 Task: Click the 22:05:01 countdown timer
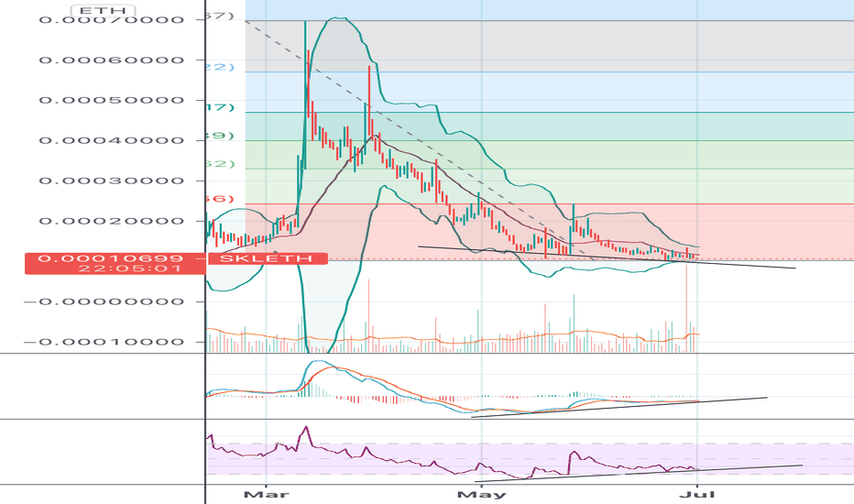[128, 268]
